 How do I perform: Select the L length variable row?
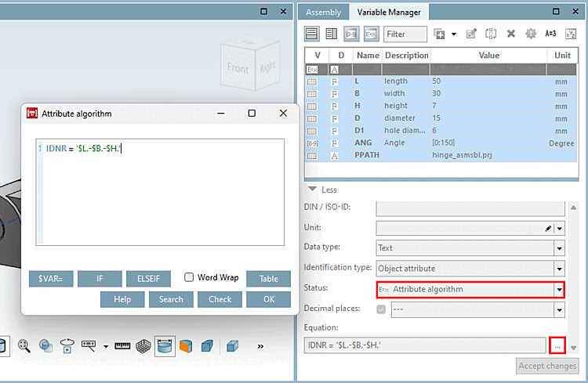[441, 81]
